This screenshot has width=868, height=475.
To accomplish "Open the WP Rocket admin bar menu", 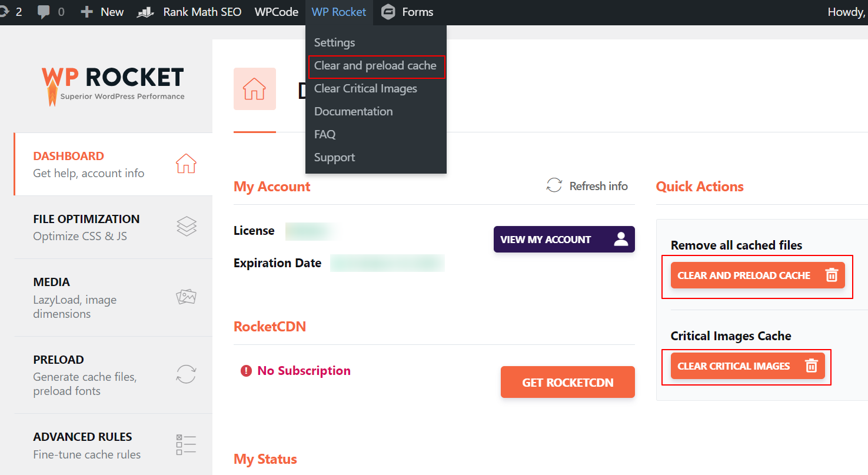I will (339, 12).
